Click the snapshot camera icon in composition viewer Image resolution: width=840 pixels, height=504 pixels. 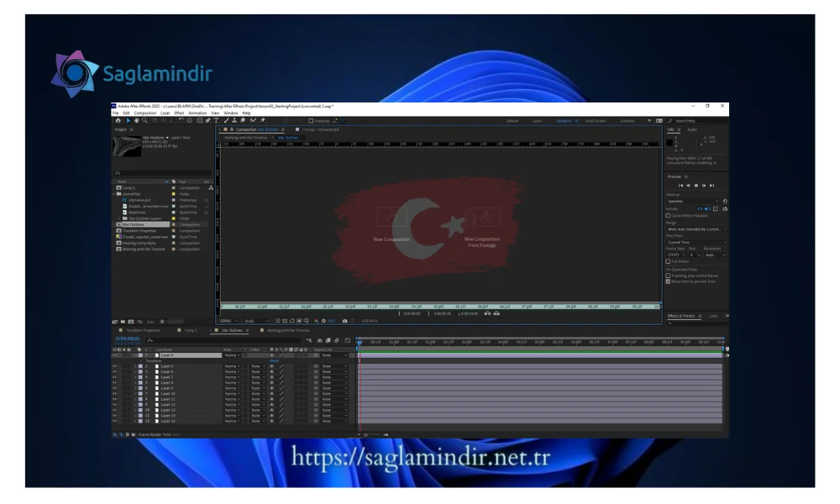click(x=344, y=321)
